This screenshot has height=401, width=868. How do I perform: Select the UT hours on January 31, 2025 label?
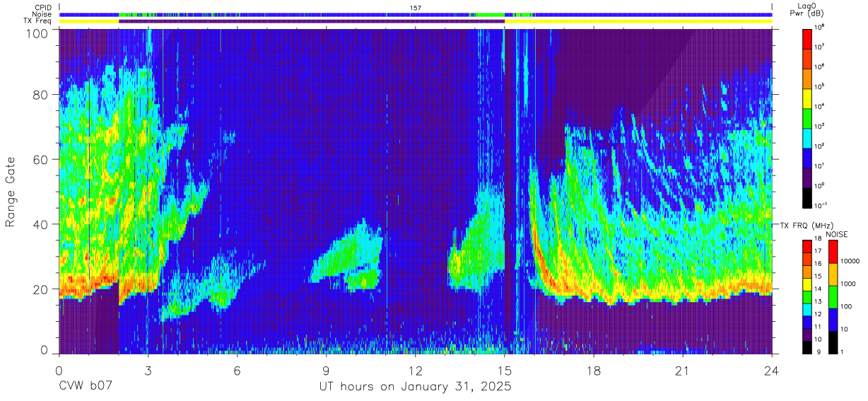click(416, 387)
